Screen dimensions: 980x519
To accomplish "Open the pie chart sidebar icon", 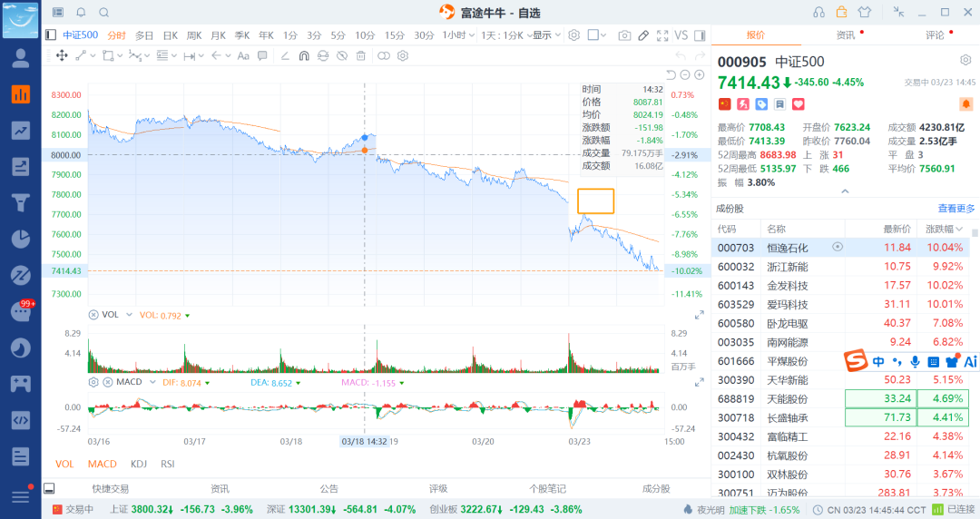I will 21,239.
